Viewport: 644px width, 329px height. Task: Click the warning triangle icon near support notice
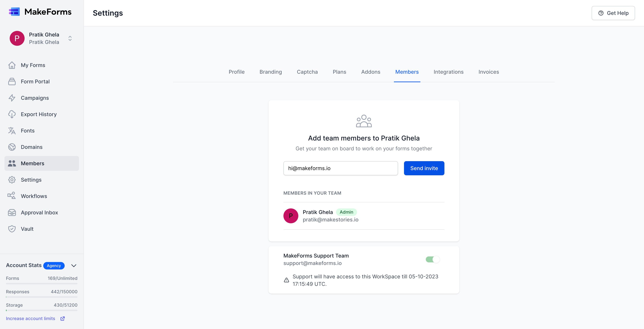click(286, 280)
